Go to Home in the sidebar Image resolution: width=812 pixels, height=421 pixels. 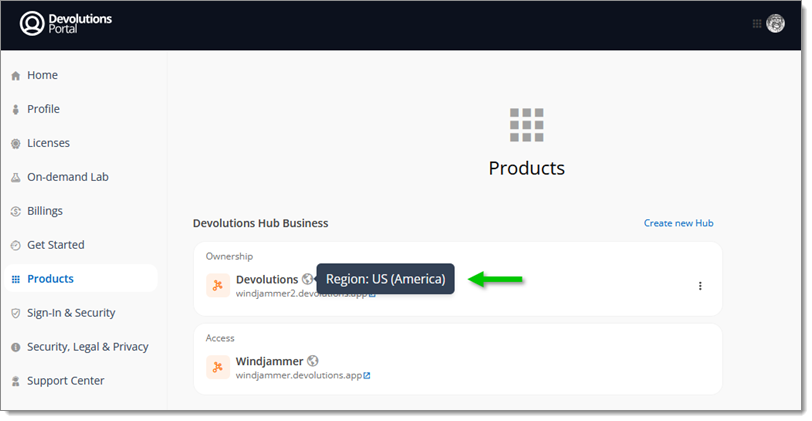(x=42, y=75)
